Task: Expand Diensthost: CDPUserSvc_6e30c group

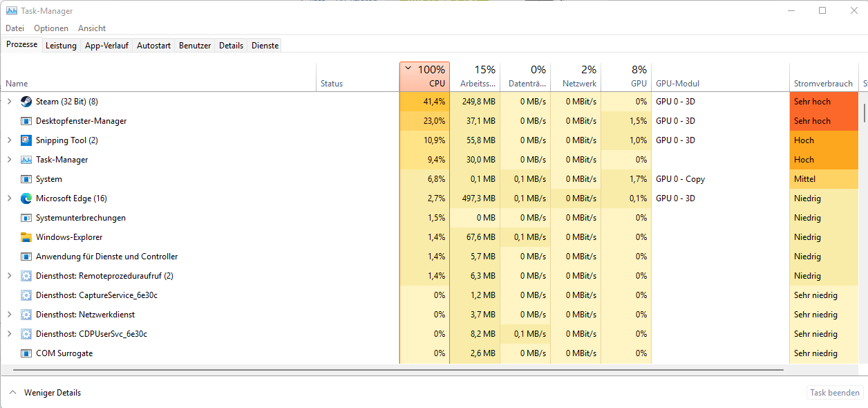Action: pyautogui.click(x=9, y=334)
